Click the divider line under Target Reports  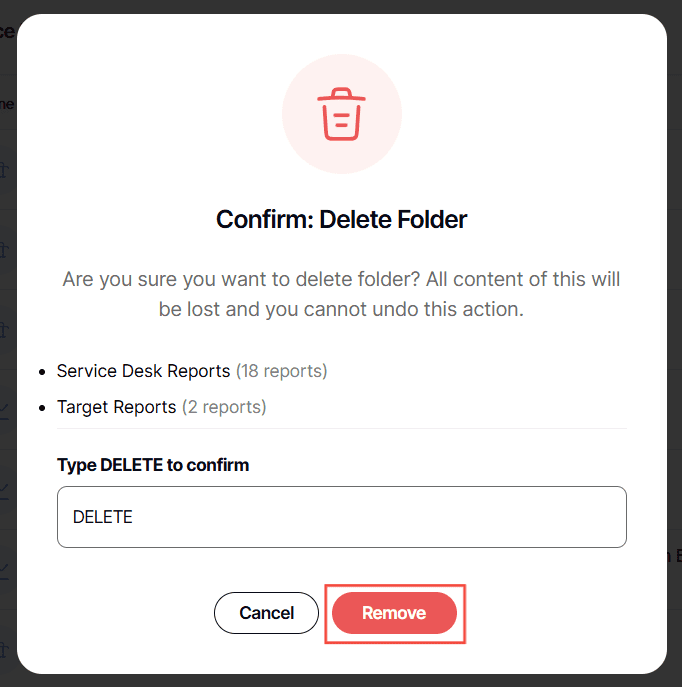(x=341, y=429)
